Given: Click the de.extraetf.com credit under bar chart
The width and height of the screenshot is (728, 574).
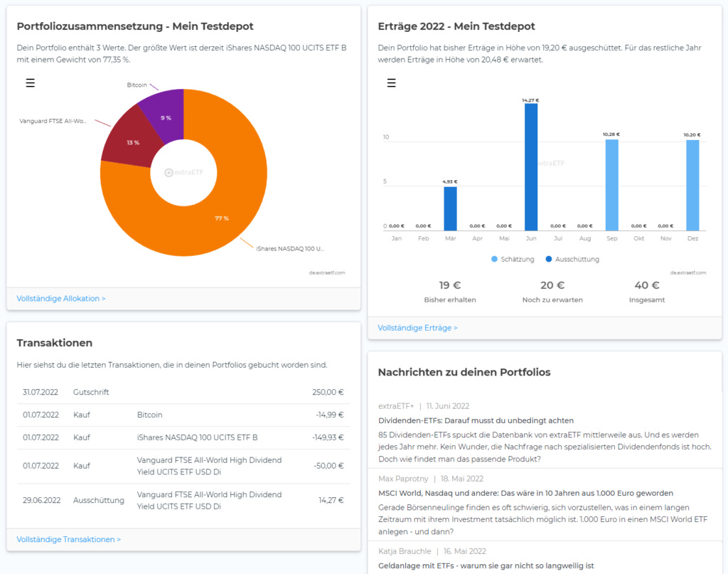Looking at the screenshot, I should (x=688, y=272).
